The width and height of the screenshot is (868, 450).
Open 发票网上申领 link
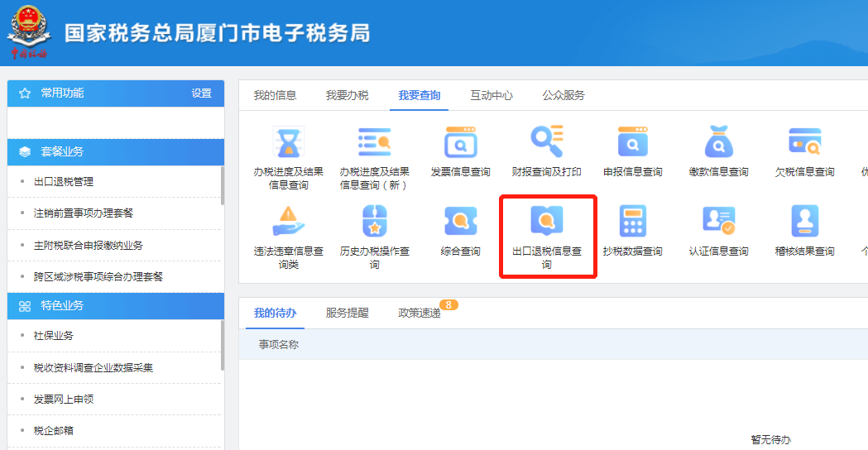tap(63, 399)
